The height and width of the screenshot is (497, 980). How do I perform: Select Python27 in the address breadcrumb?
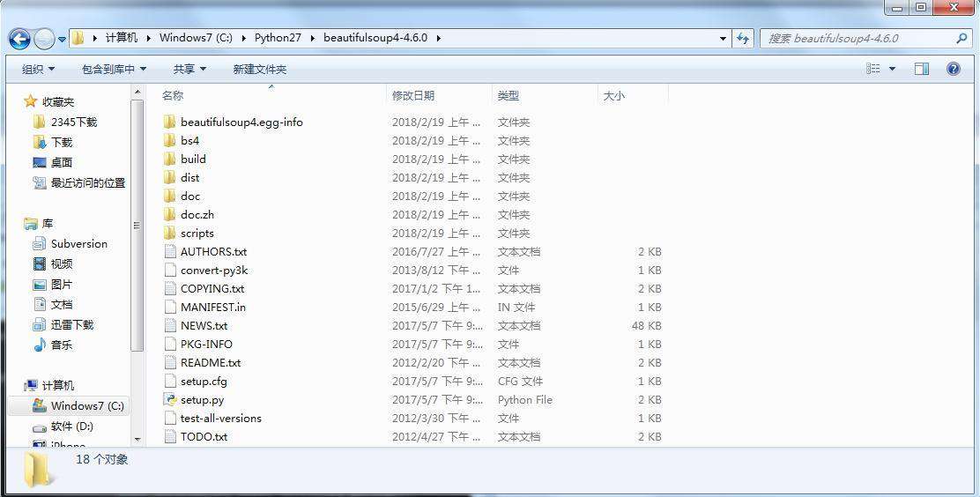(278, 38)
